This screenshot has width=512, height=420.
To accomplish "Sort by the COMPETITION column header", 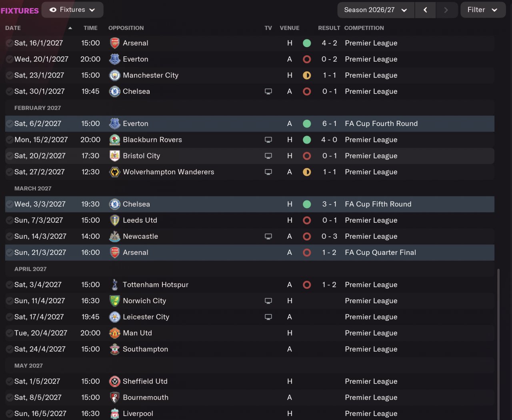I will tap(364, 28).
